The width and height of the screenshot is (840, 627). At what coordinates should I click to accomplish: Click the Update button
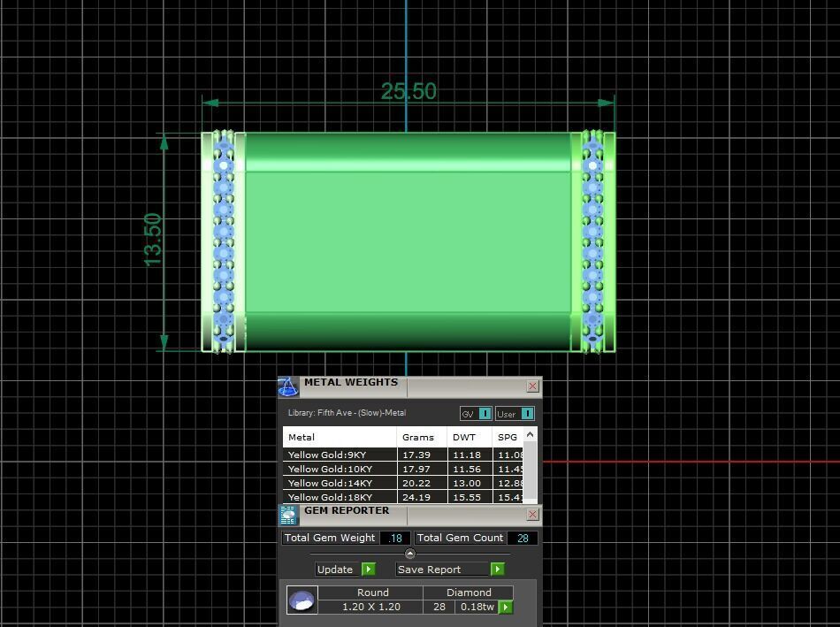(338, 570)
